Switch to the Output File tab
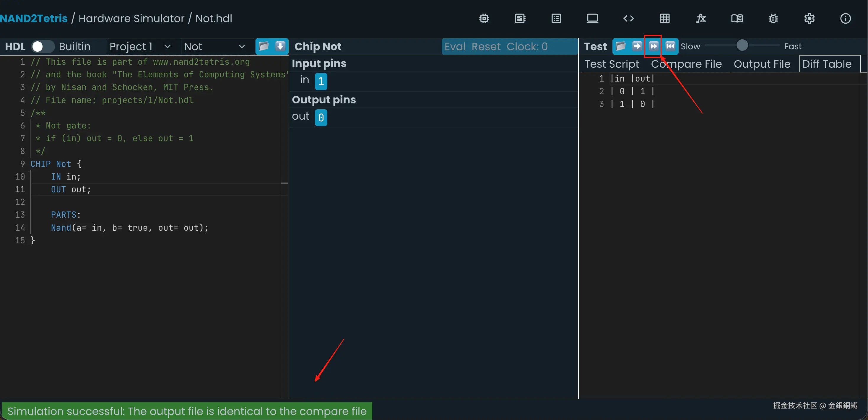Image resolution: width=868 pixels, height=420 pixels. [x=762, y=64]
